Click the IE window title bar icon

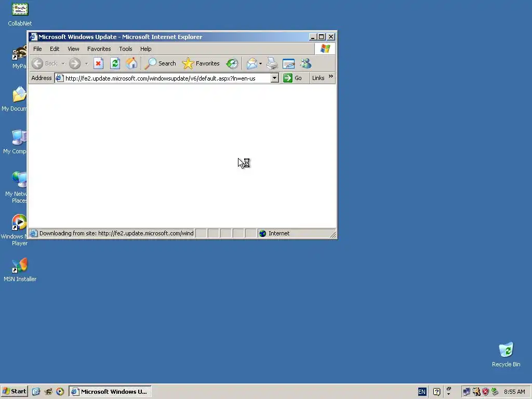pos(33,37)
